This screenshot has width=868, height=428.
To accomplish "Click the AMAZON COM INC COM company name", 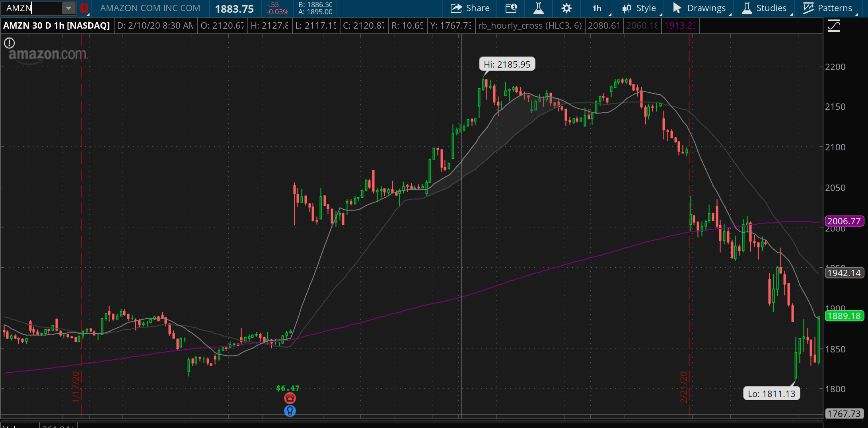I will coord(150,8).
